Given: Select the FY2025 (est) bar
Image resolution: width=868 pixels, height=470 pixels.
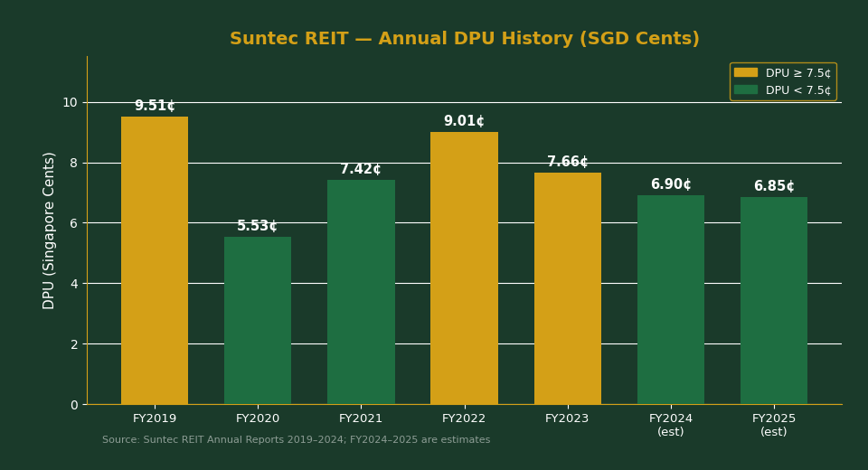Looking at the screenshot, I should 774,301.
